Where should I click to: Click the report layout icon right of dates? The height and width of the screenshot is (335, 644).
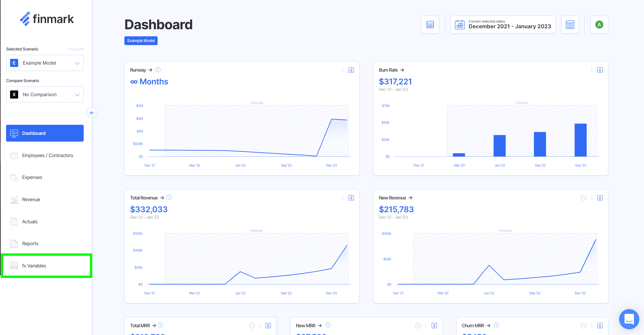(570, 25)
